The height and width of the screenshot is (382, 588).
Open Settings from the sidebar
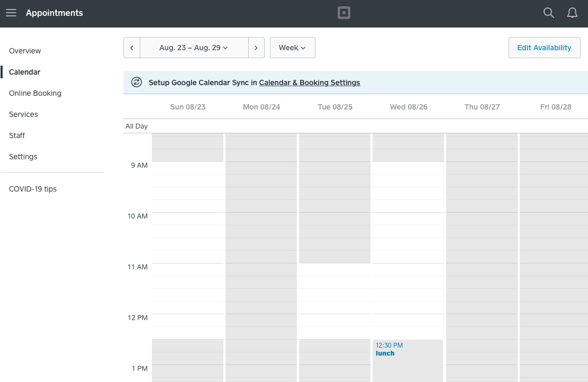click(23, 157)
